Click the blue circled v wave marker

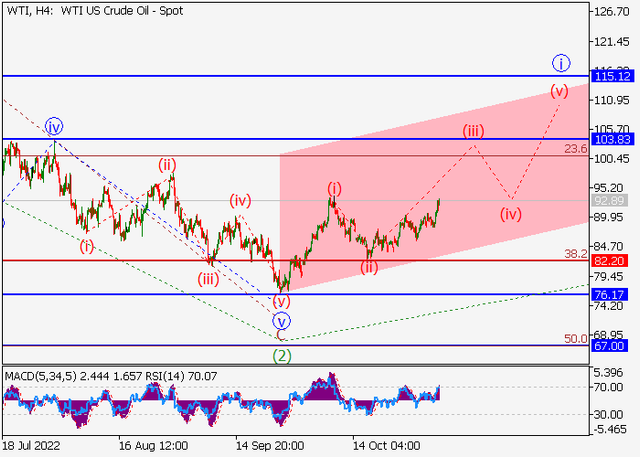pyautogui.click(x=282, y=321)
